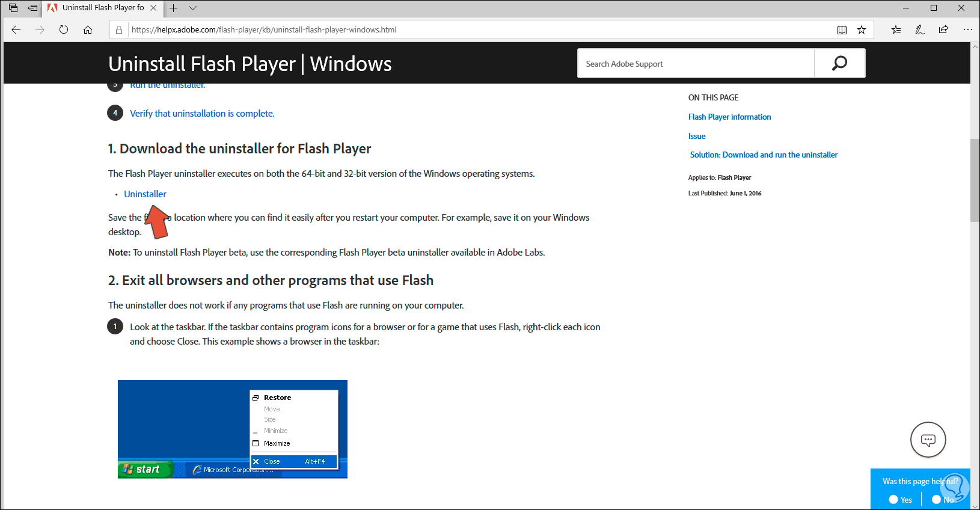The width and height of the screenshot is (980, 510).
Task: Follow the Verify that uninstallation is complete link
Action: point(202,113)
